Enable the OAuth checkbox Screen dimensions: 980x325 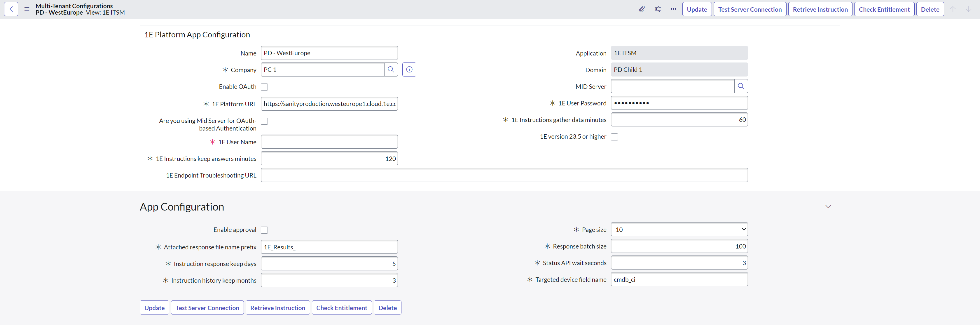[264, 87]
